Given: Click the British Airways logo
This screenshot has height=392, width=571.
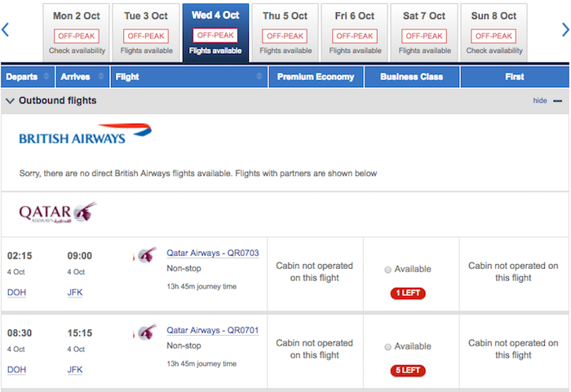Looking at the screenshot, I should point(85,134).
